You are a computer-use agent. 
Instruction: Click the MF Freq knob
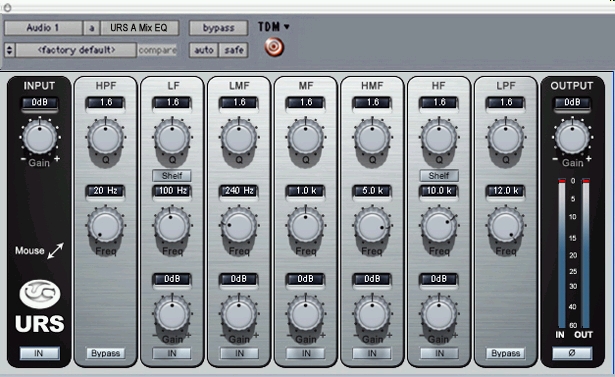click(x=306, y=226)
